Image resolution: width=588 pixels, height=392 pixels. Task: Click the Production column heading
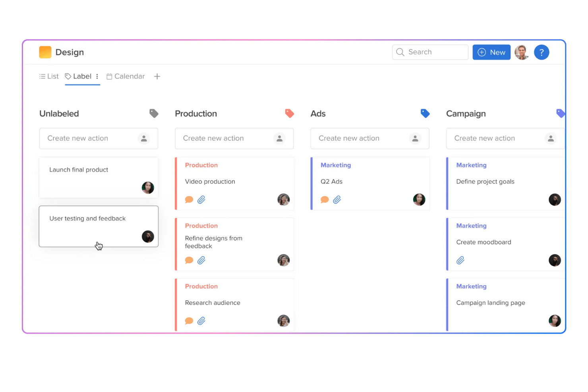point(196,114)
